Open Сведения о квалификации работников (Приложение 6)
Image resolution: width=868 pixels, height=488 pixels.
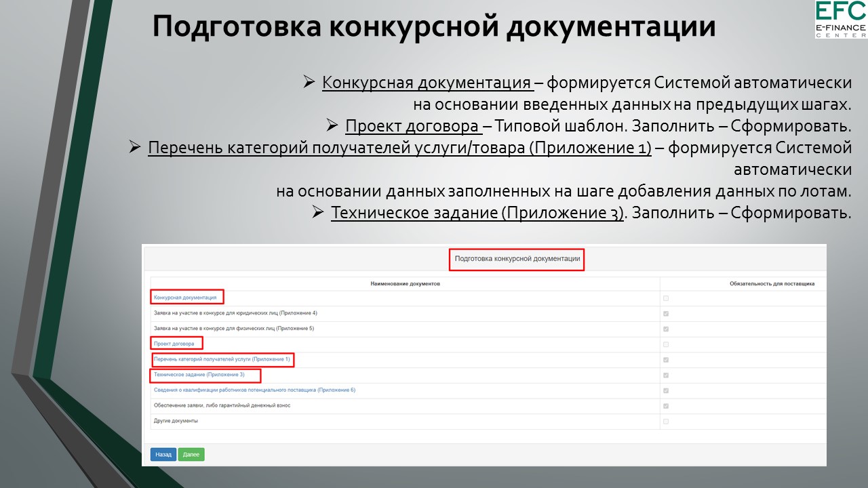coord(254,390)
